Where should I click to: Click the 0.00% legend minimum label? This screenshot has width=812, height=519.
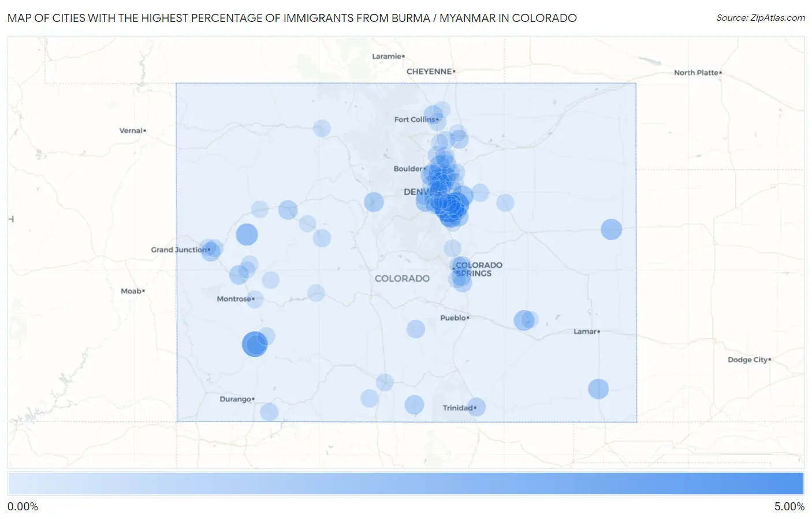(23, 506)
